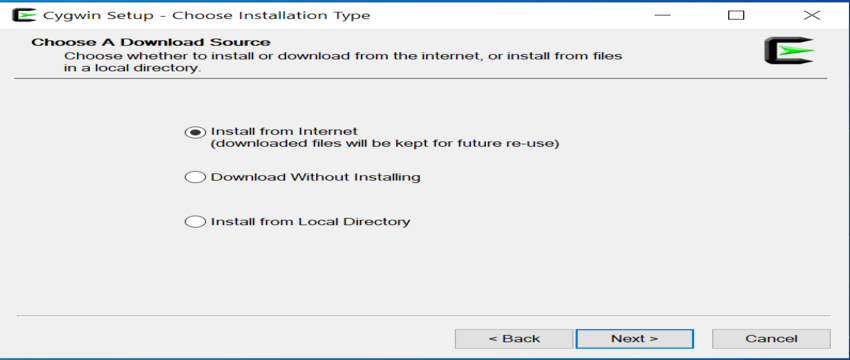This screenshot has width=850, height=360.
Task: Click the empty area below the radio options
Action: click(423, 271)
